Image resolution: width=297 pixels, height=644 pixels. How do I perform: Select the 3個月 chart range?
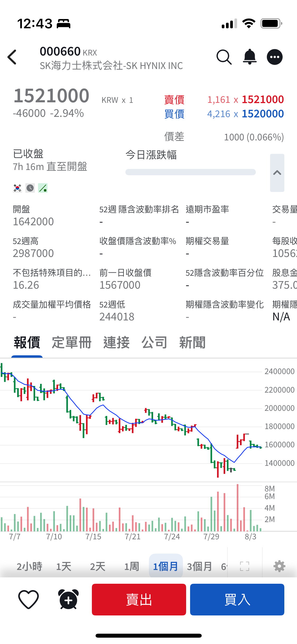click(200, 567)
